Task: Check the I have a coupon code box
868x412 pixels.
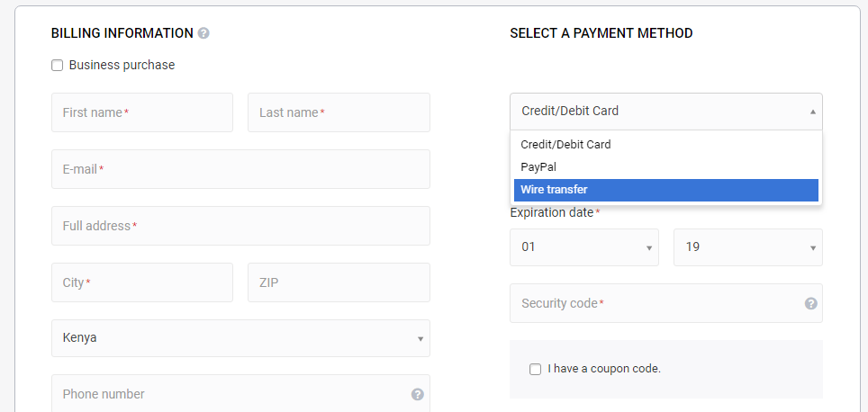Action: tap(536, 369)
